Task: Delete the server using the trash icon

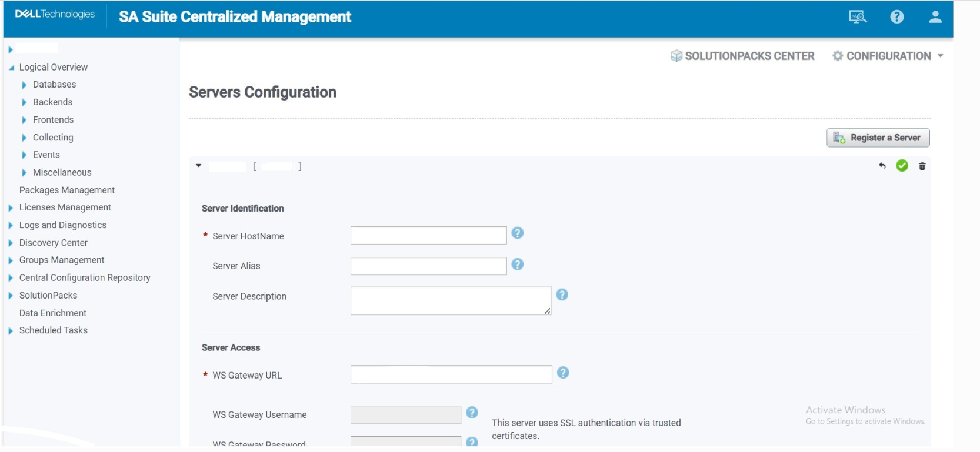Action: click(922, 166)
